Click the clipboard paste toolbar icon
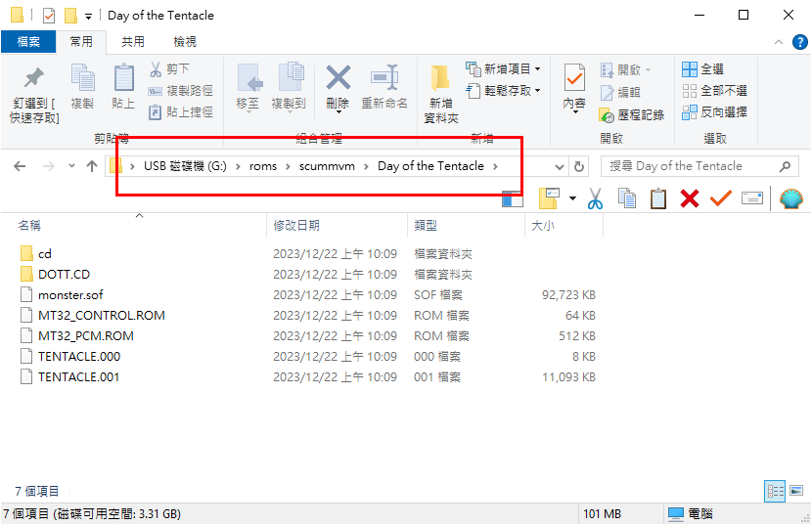812x525 pixels. click(x=658, y=198)
